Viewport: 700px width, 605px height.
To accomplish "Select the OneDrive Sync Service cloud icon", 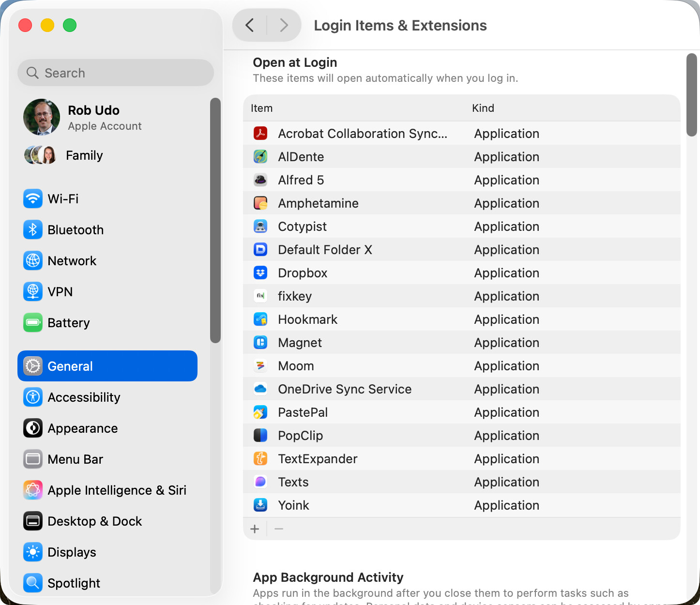I will 260,389.
